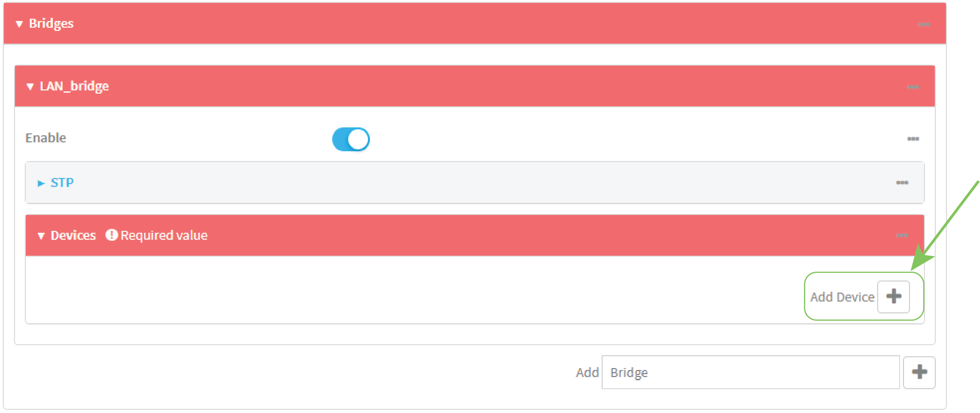Click the Bridge name input field
980x413 pixels.
(750, 372)
